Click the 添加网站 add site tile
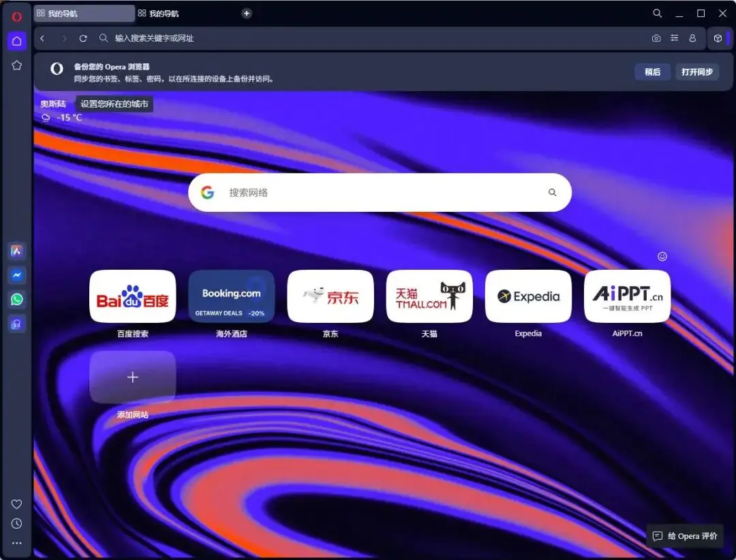Image resolution: width=736 pixels, height=560 pixels. pos(133,377)
